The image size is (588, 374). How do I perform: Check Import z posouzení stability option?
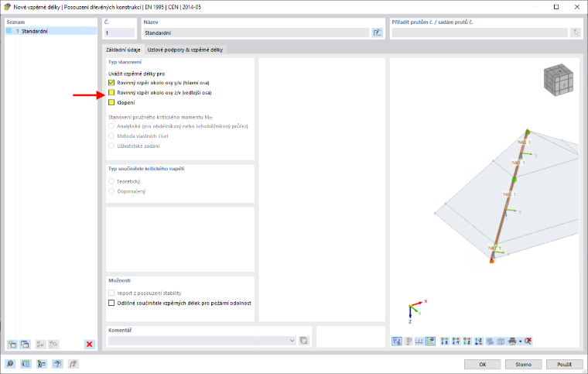point(111,293)
